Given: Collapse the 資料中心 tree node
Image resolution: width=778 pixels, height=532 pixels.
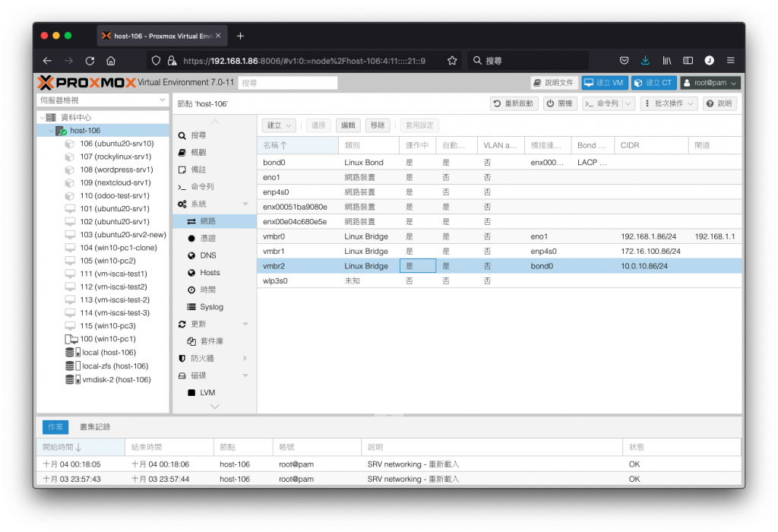Looking at the screenshot, I should click(x=43, y=118).
